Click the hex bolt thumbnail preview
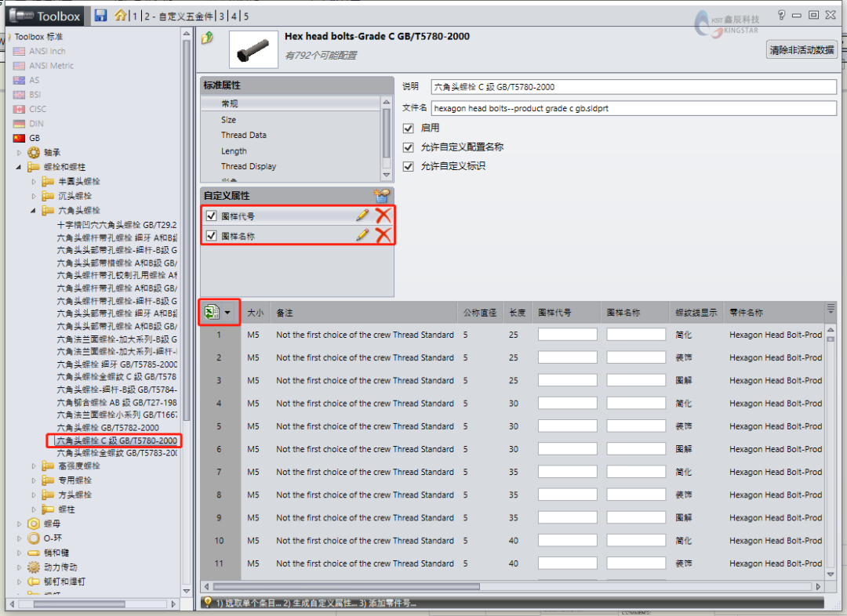This screenshot has width=847, height=616. pos(253,49)
